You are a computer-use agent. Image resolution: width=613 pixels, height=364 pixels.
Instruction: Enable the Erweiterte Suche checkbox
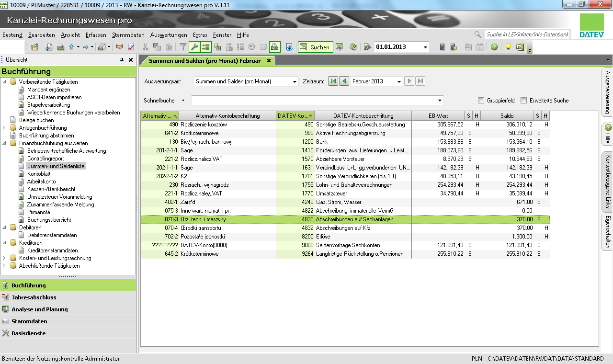coord(524,101)
